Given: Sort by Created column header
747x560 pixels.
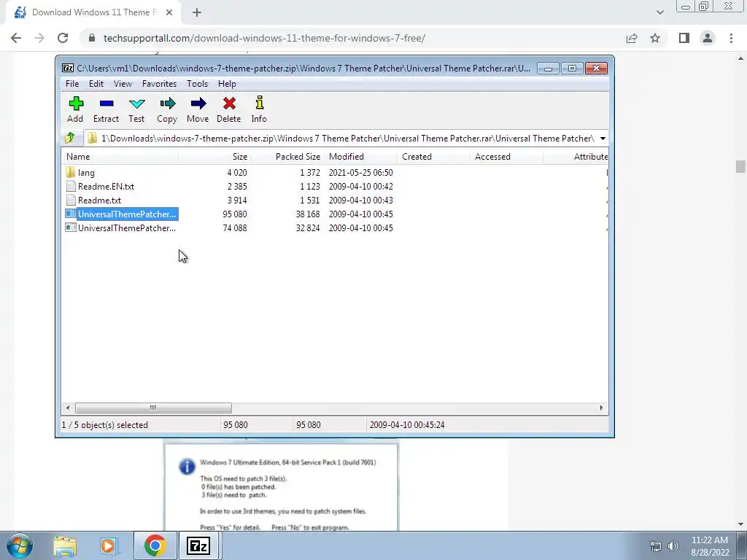Looking at the screenshot, I should coord(433,157).
